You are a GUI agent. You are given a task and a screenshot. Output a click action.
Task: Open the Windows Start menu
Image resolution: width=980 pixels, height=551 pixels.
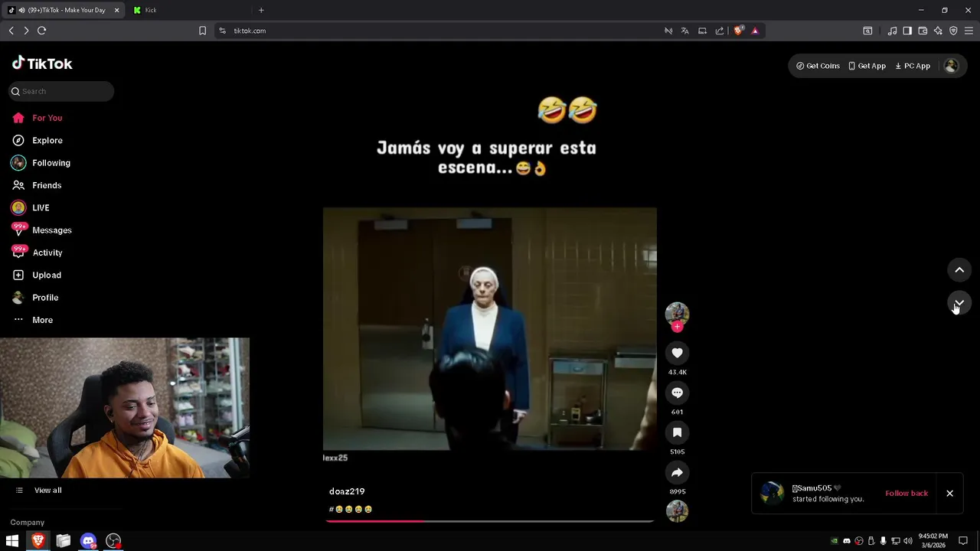[x=12, y=541]
